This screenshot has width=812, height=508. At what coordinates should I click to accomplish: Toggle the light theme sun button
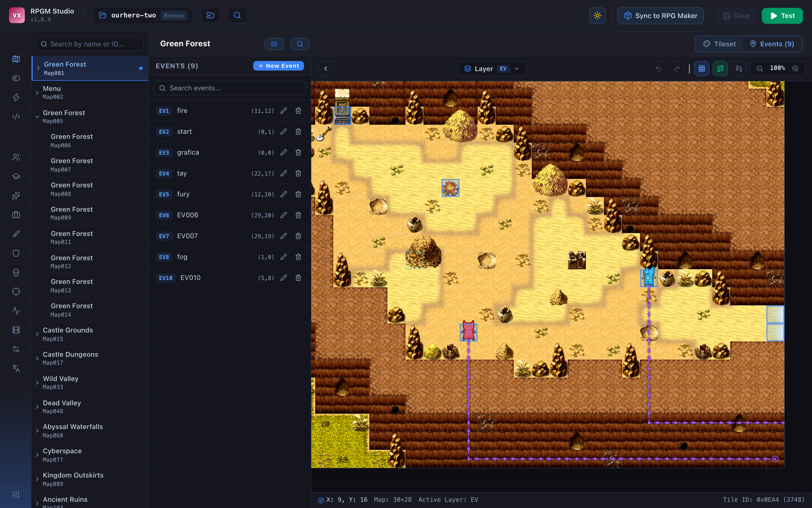[597, 16]
